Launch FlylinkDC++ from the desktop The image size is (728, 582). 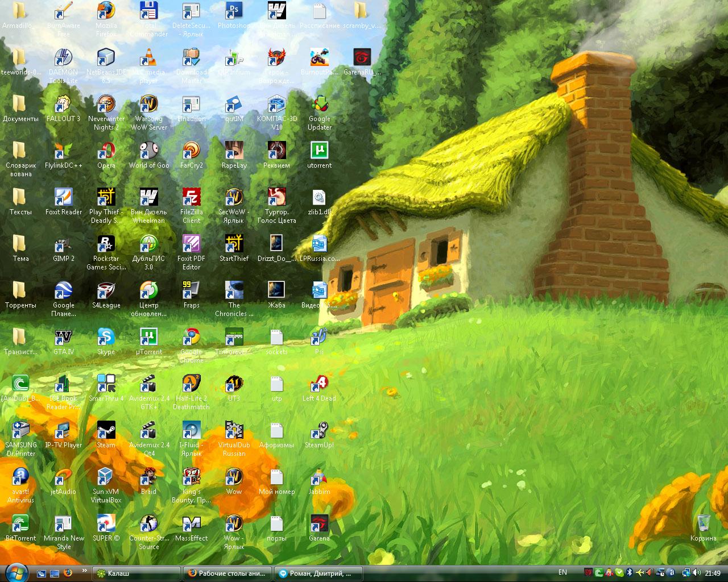[x=64, y=155]
